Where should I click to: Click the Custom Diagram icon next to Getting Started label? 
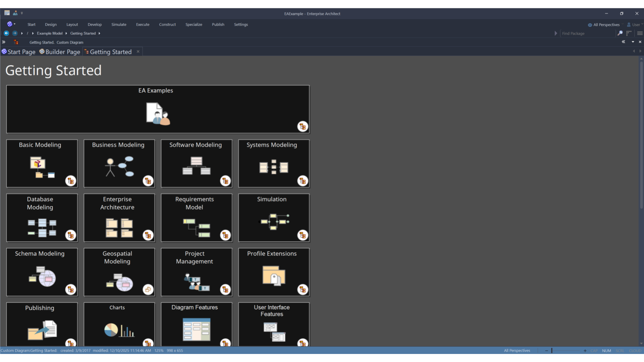pyautogui.click(x=16, y=42)
